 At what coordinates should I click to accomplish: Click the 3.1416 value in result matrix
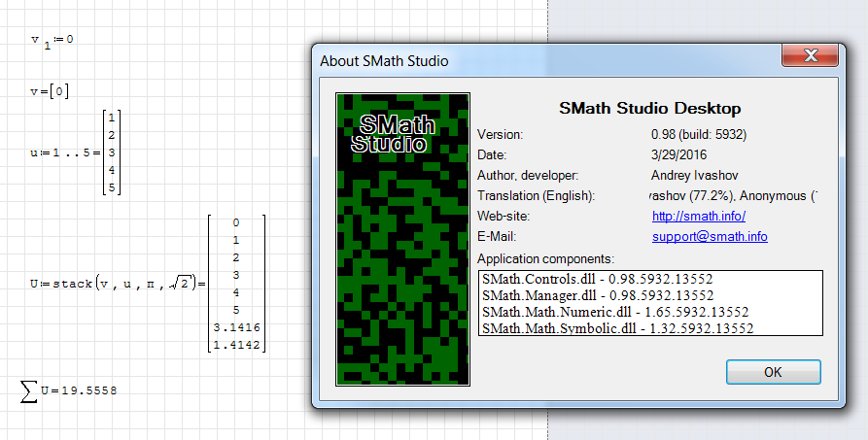(236, 327)
